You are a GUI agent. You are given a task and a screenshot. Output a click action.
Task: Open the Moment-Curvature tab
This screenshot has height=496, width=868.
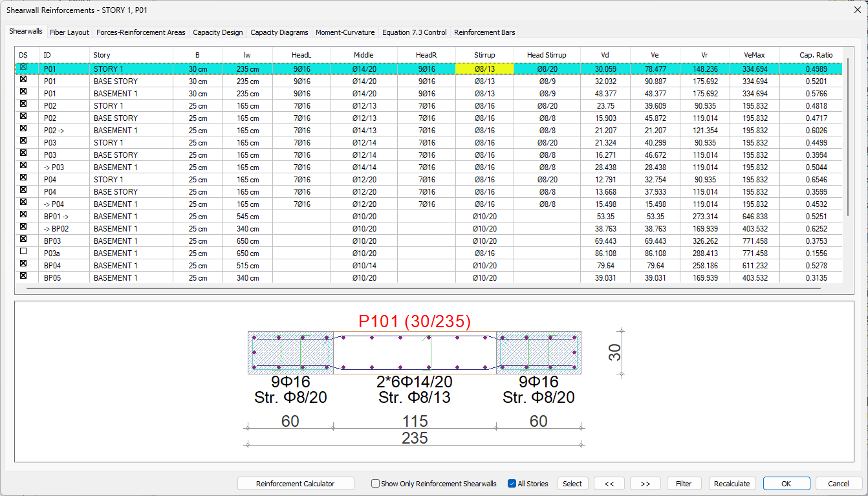coord(345,32)
